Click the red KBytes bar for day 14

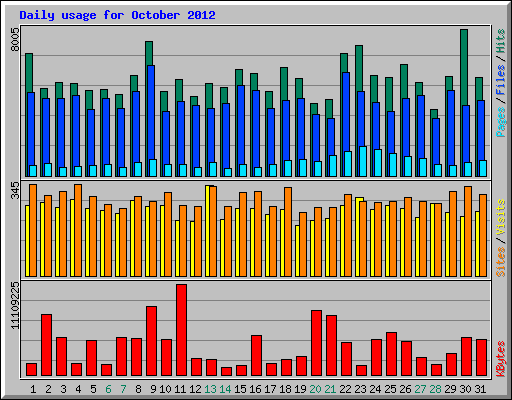[x=226, y=371]
